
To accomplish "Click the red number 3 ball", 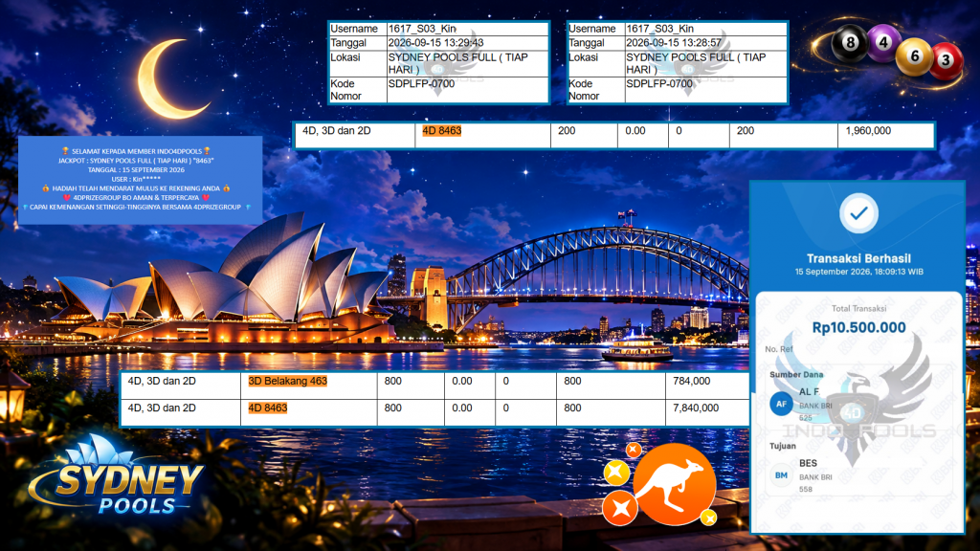I will [x=947, y=60].
